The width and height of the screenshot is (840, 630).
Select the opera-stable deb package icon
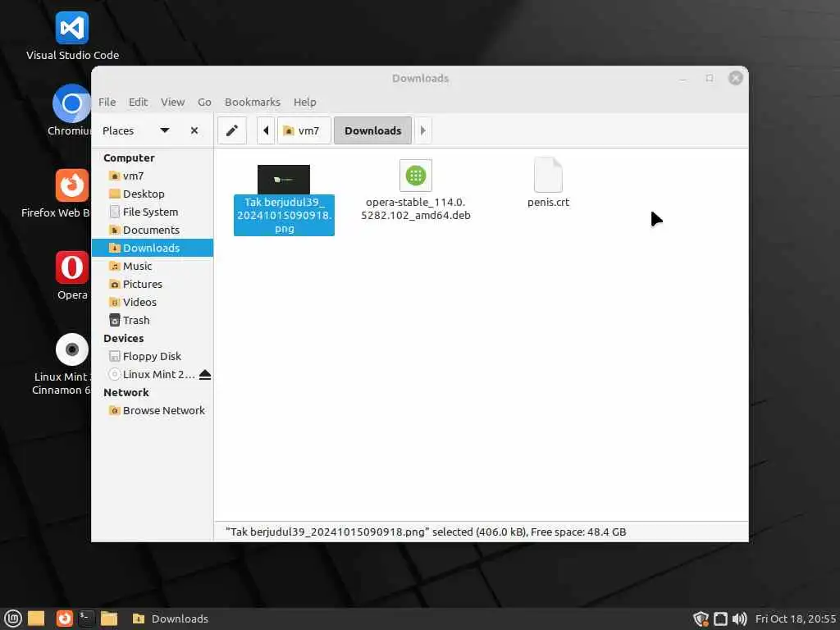point(416,176)
